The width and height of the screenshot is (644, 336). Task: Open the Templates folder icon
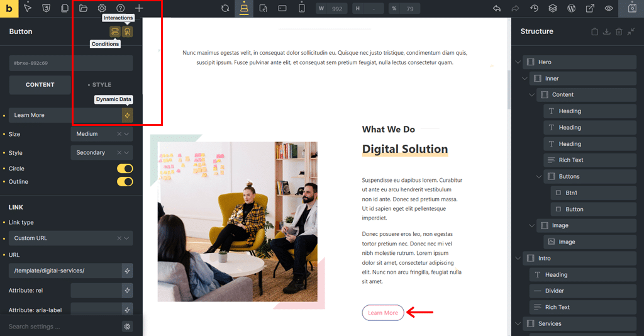(84, 8)
